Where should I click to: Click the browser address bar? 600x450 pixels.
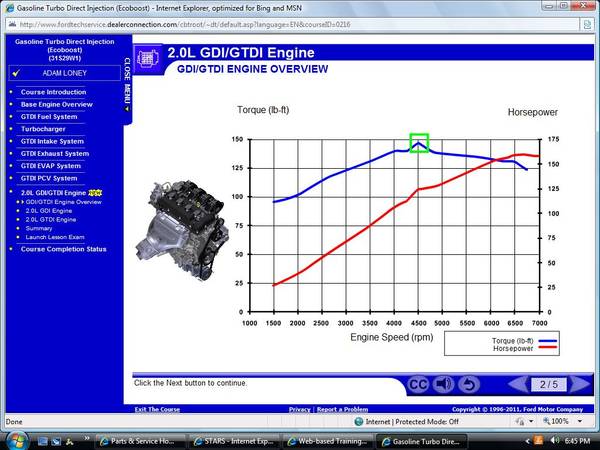click(x=293, y=24)
